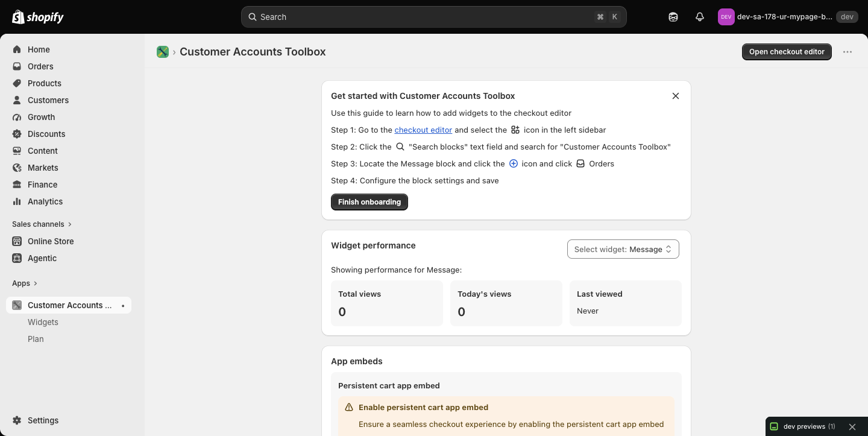The height and width of the screenshot is (436, 868).
Task: Click Content label in the sidebar
Action: pyautogui.click(x=43, y=151)
